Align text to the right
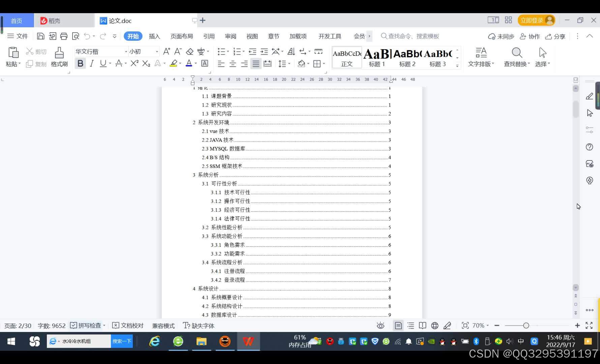 [244, 63]
